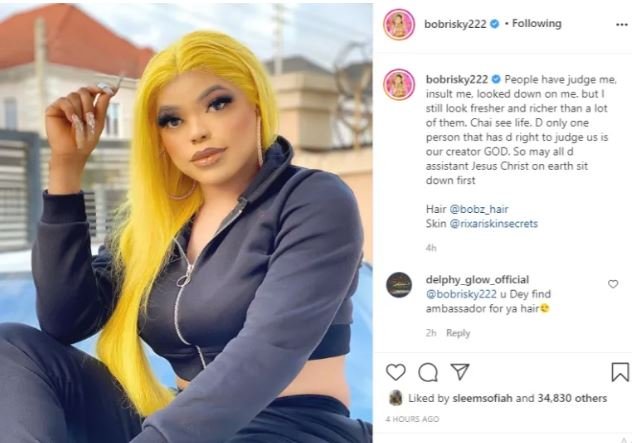Visit the @rixariskinsecrets tagged account
Viewport: 632px width, 443px height.
(493, 224)
